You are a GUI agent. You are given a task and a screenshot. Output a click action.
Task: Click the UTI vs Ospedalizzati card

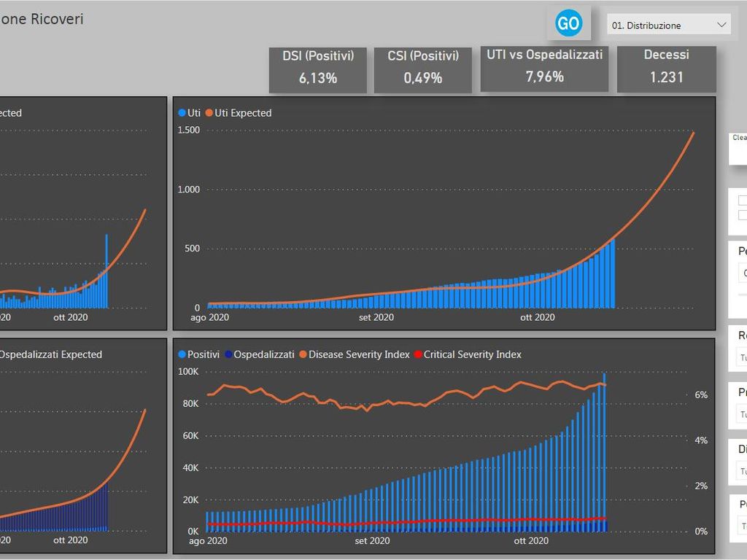544,69
